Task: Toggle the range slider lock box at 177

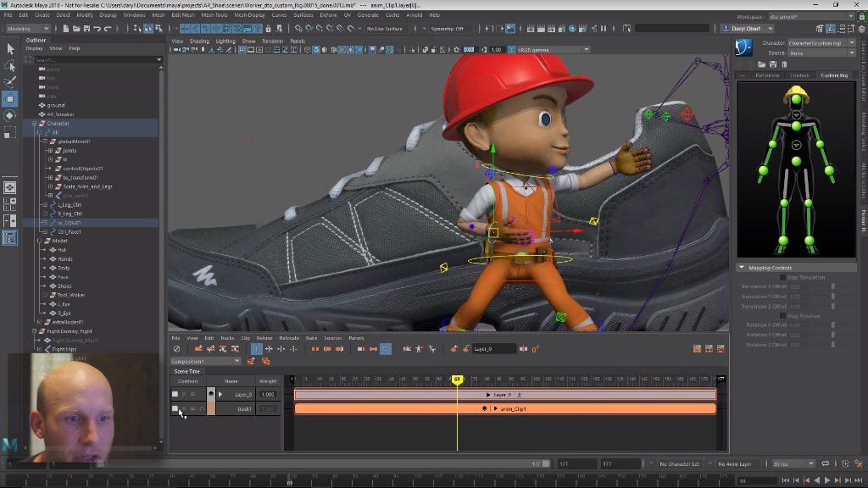Action: pos(546,464)
